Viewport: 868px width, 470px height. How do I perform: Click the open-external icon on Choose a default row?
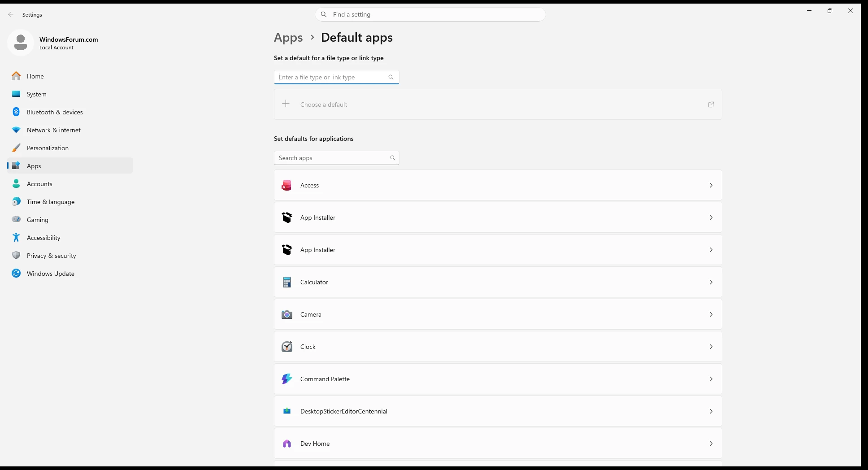click(711, 104)
